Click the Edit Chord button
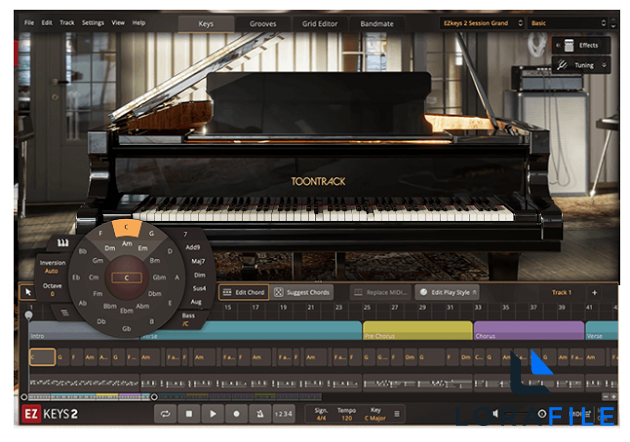The height and width of the screenshot is (442, 630). 244,293
